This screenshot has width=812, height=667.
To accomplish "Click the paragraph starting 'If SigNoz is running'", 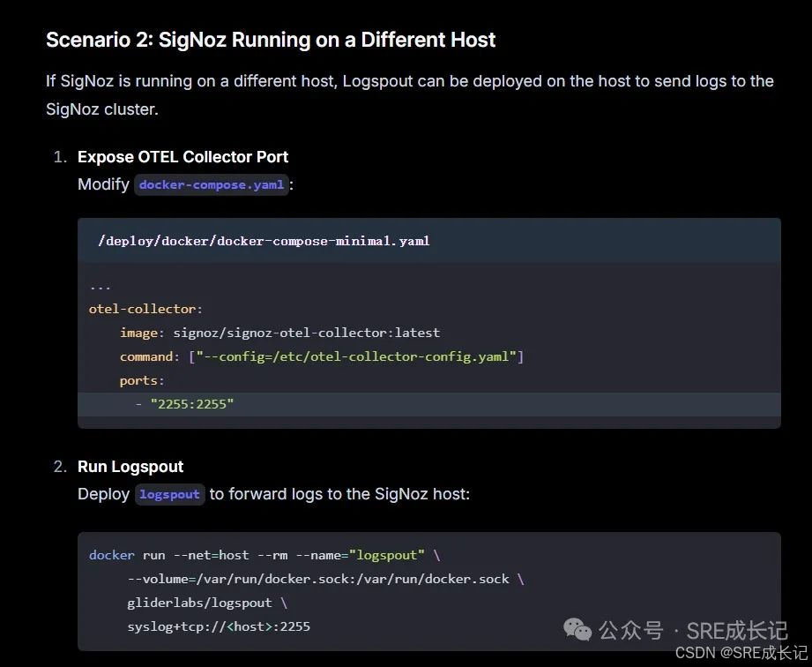I will [410, 94].
